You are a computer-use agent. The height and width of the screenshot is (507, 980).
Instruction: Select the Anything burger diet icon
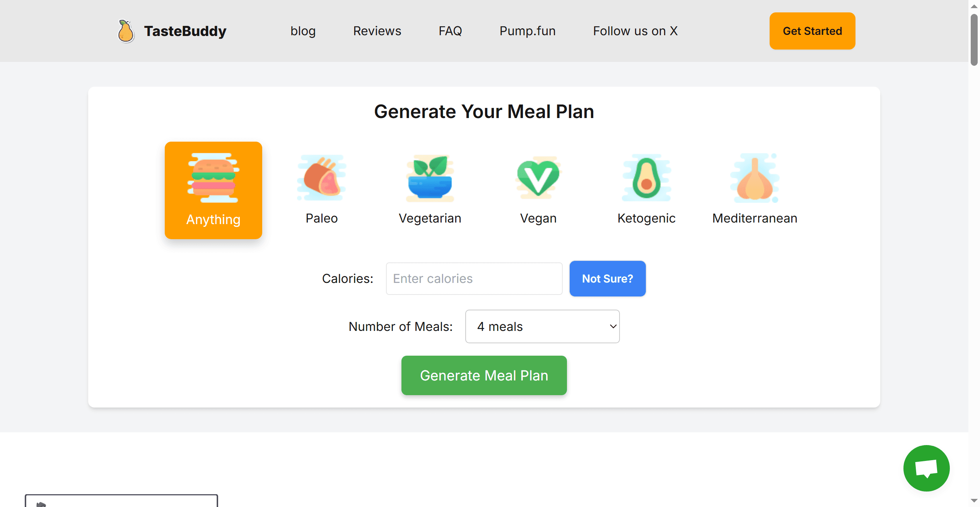213,178
